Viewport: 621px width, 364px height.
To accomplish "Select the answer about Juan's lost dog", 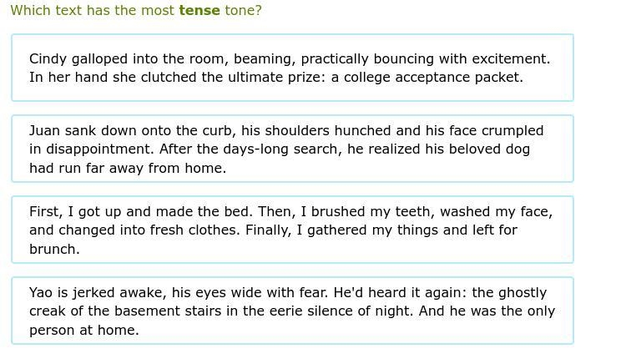I will pyautogui.click(x=292, y=149).
